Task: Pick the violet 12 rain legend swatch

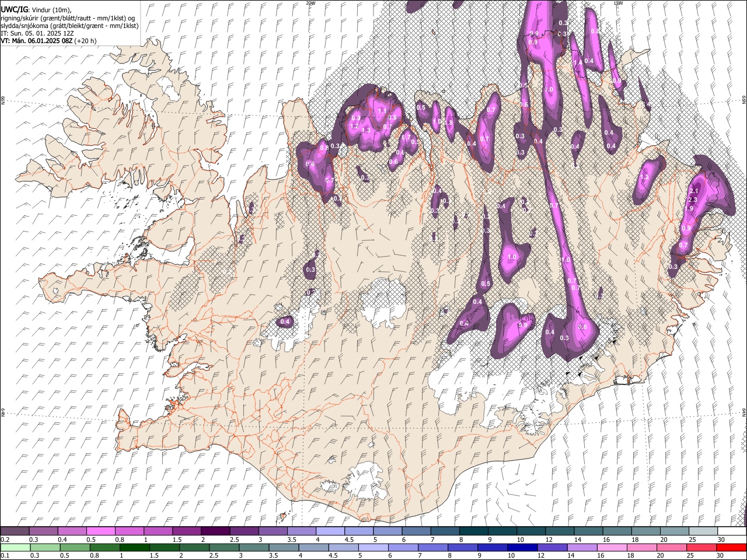Action: coord(552,547)
